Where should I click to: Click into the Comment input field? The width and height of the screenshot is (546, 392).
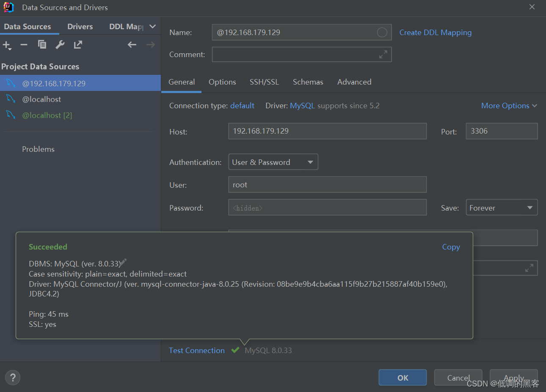(x=302, y=55)
